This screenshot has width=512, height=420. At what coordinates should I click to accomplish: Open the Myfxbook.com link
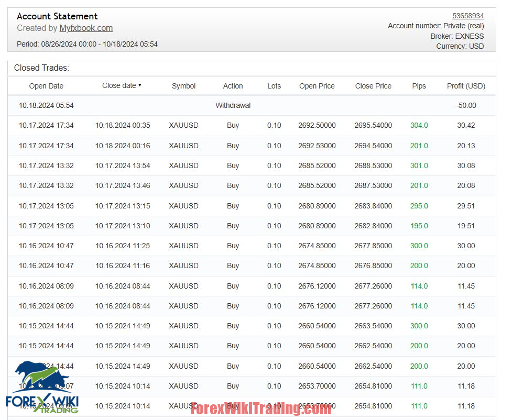click(x=86, y=28)
